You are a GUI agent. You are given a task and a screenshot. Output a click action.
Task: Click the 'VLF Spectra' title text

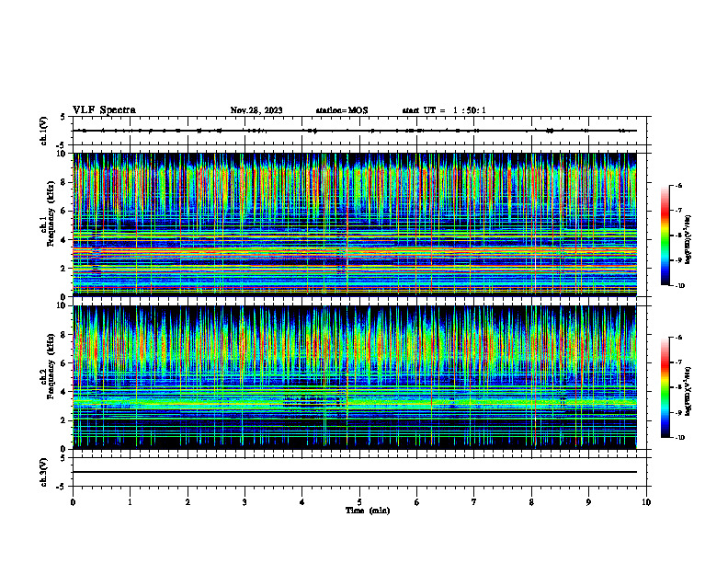104,110
